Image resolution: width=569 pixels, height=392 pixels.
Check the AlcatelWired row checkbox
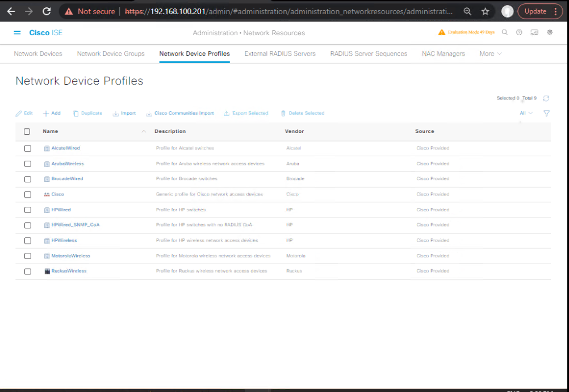point(28,148)
